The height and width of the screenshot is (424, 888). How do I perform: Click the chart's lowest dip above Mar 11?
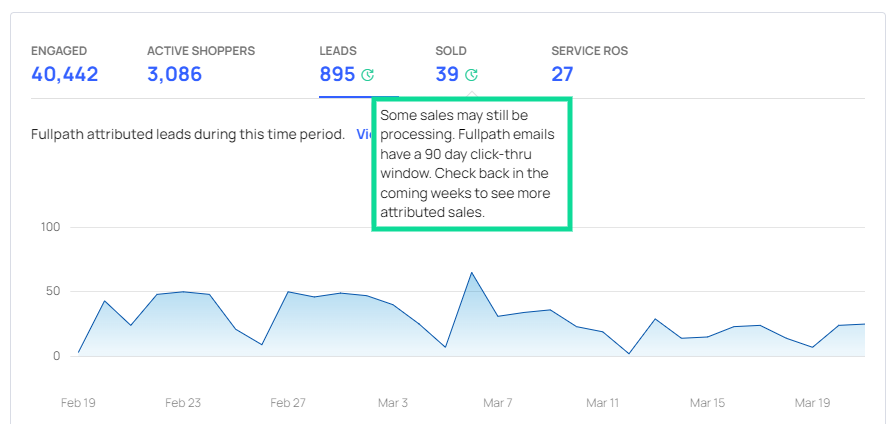[x=629, y=353]
